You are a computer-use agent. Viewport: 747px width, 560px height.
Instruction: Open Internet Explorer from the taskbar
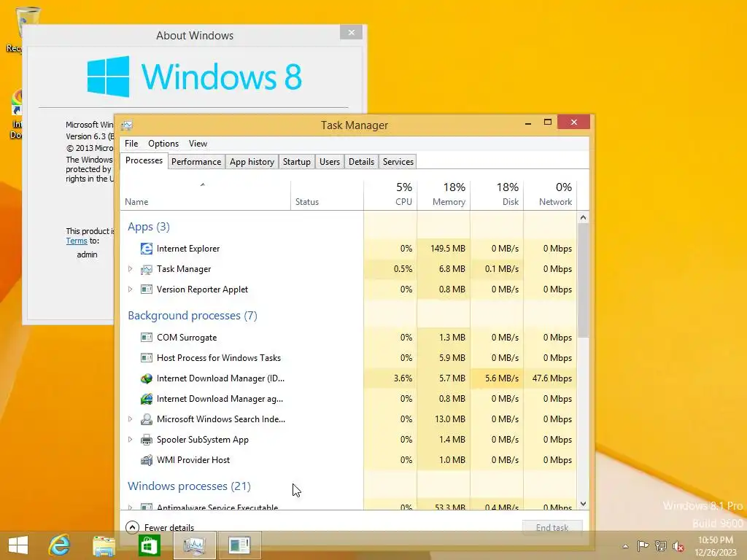tap(60, 545)
